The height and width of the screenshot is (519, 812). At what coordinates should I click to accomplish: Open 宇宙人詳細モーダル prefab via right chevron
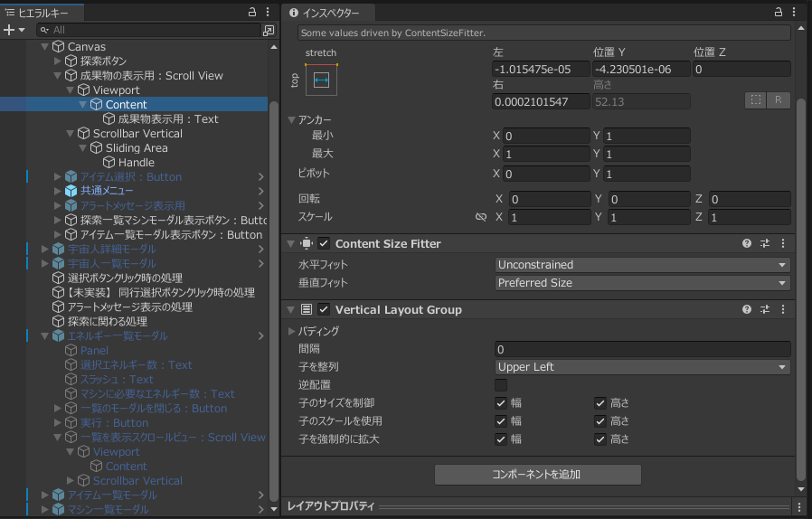point(261,250)
